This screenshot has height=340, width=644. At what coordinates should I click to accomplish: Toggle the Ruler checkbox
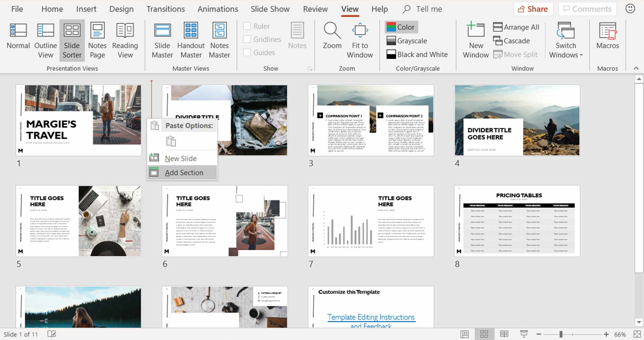(x=247, y=26)
